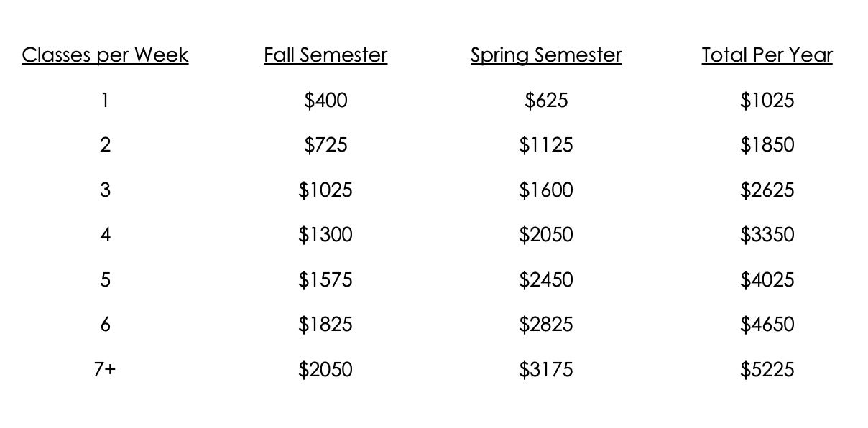Click the Fall Semester column header
This screenshot has width=868, height=428.
tap(325, 55)
